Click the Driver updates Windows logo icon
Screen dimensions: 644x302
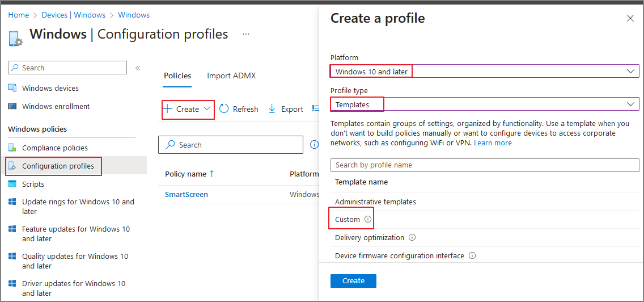click(x=12, y=283)
